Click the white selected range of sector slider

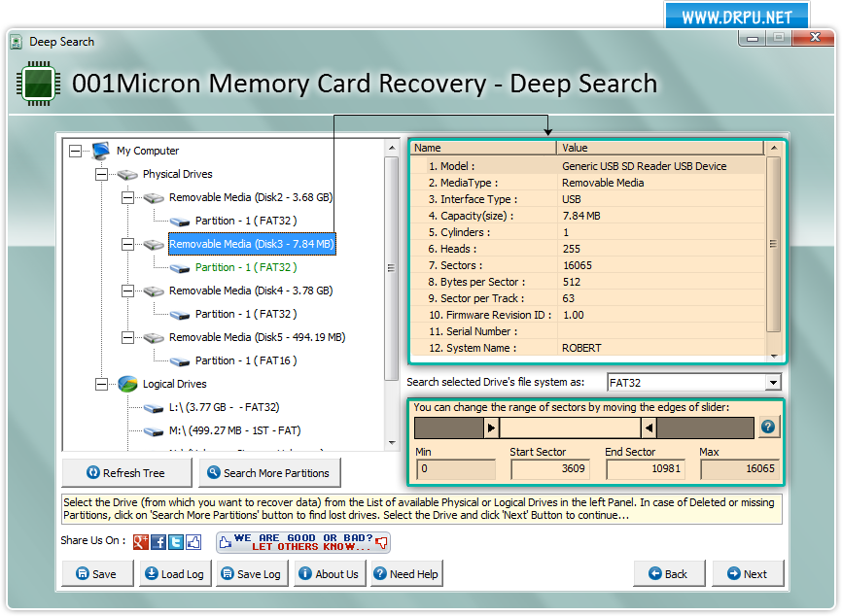570,428
